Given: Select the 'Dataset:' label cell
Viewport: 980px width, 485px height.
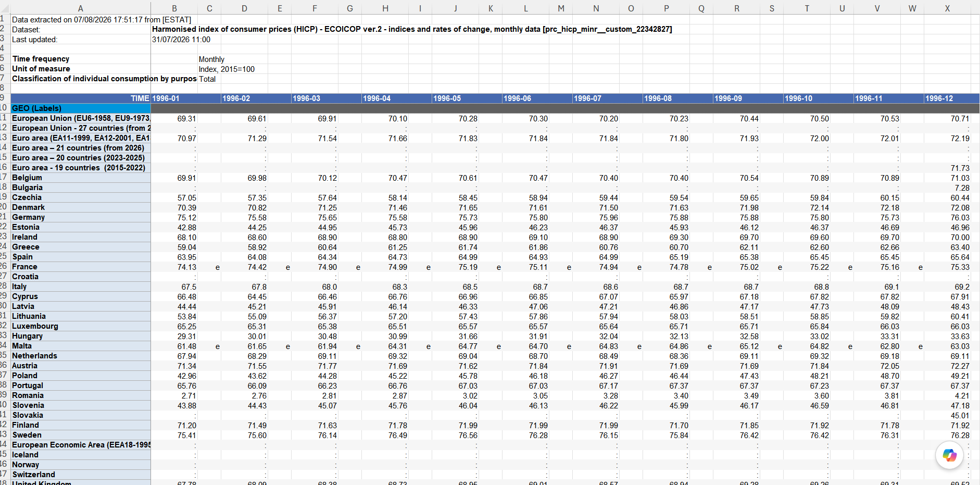Looking at the screenshot, I should point(81,30).
